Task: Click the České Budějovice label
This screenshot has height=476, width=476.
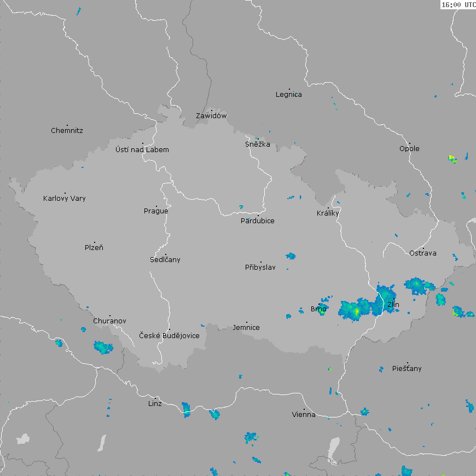Action: 169,335
